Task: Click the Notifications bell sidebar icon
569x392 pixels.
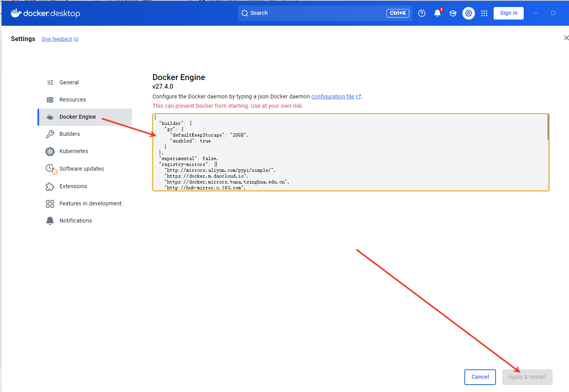Action: point(50,221)
